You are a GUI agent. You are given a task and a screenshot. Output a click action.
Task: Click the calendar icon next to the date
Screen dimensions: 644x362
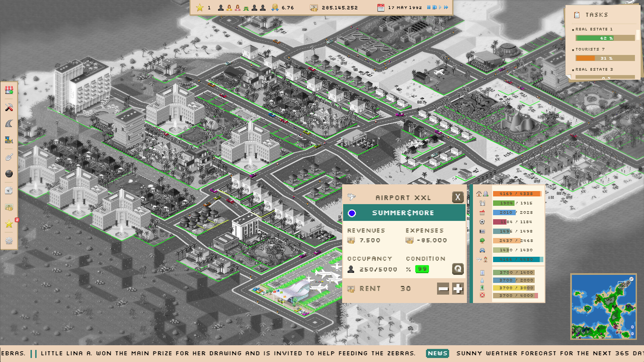point(381,7)
